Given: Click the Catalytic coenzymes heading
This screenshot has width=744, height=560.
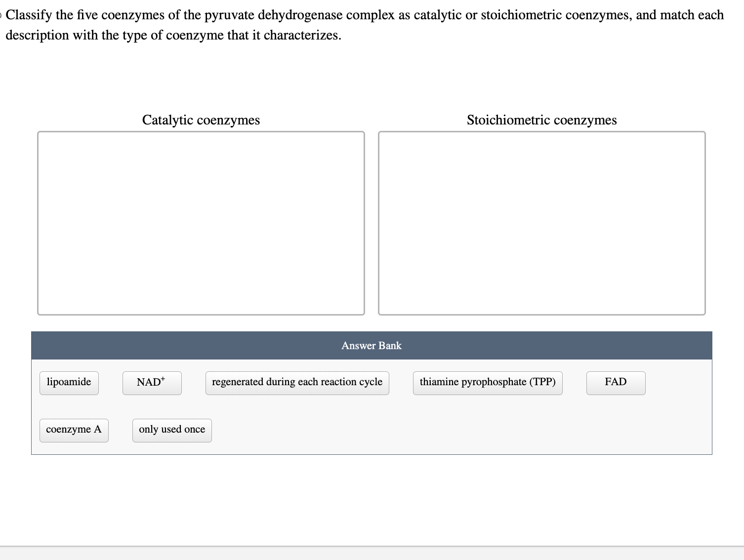Looking at the screenshot, I should 201,120.
